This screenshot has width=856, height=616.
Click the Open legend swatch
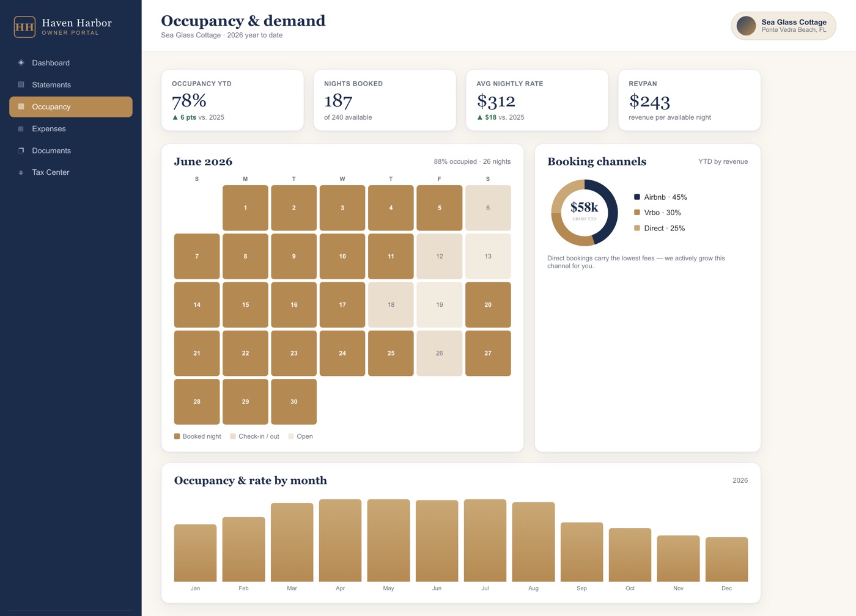coord(291,436)
